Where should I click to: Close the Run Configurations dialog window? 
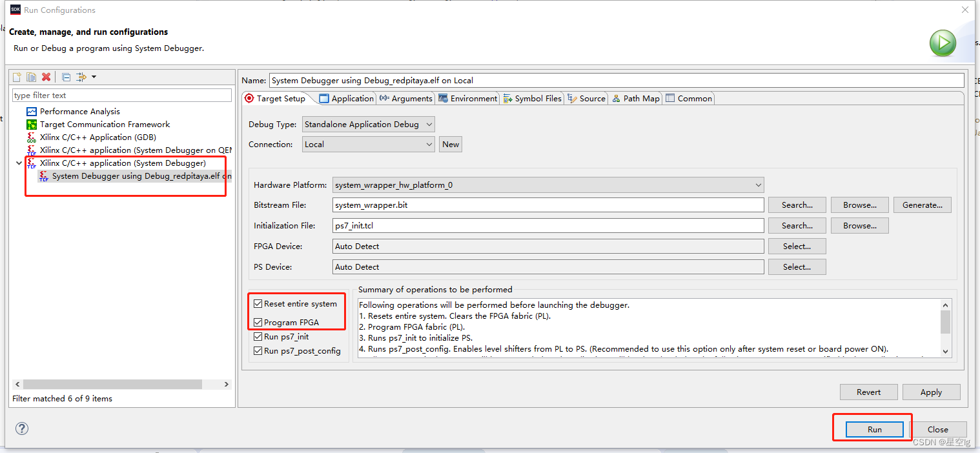965,10
